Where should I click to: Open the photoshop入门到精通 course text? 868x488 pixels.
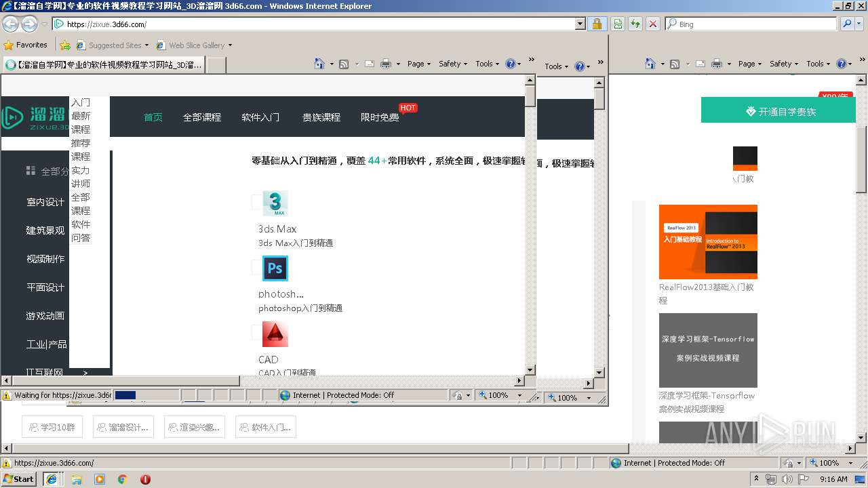[300, 308]
